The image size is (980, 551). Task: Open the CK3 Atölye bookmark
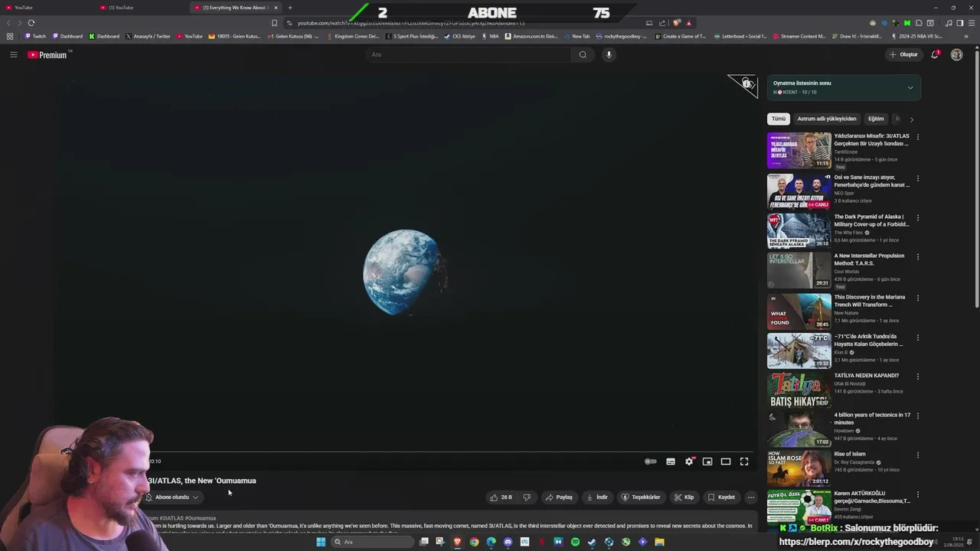[x=459, y=36]
